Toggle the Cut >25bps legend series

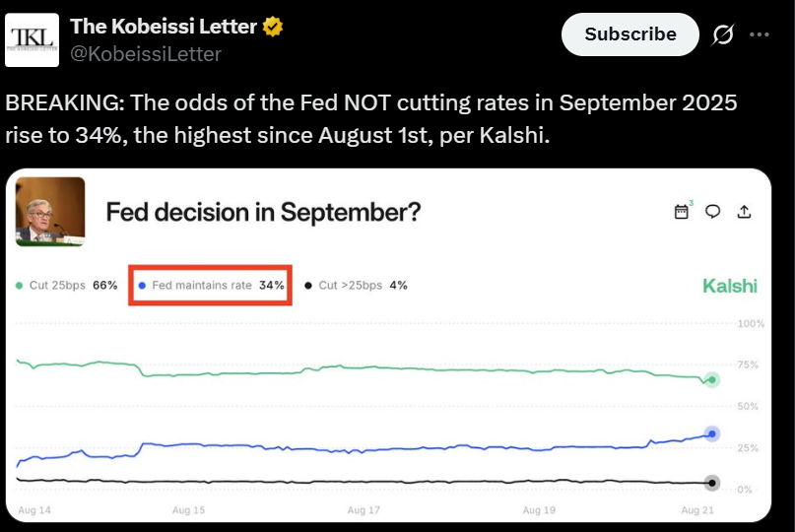(356, 285)
